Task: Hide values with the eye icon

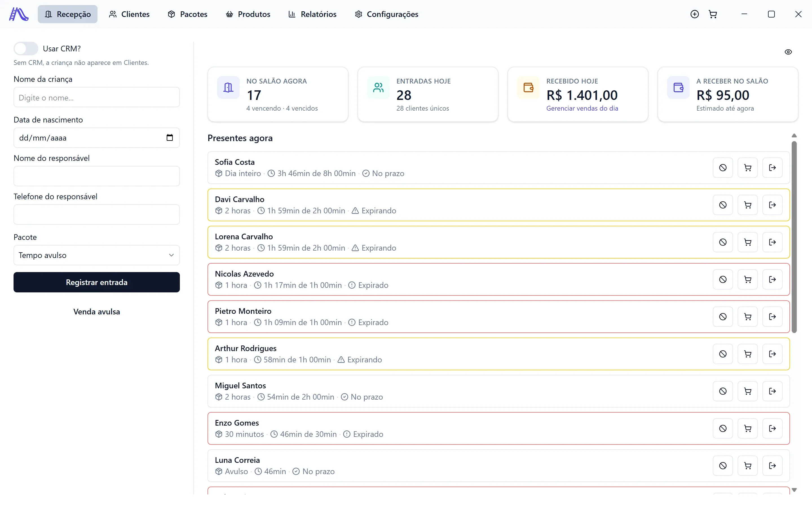Action: [x=788, y=52]
